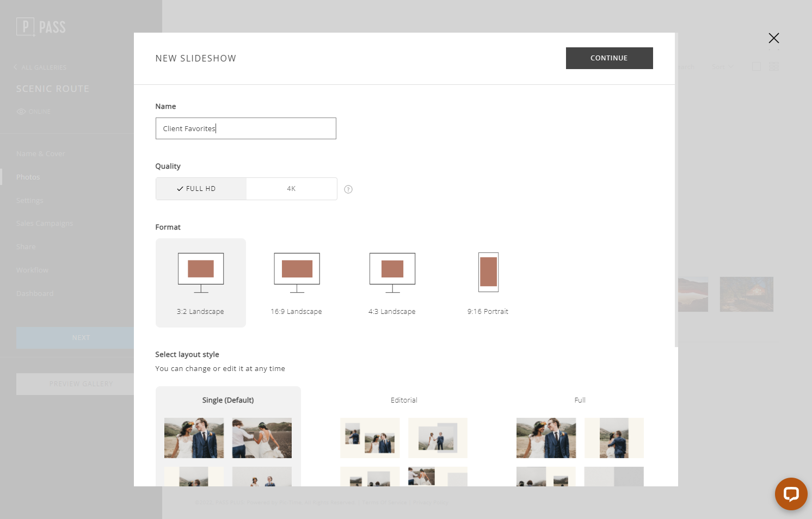Open the Photos sidebar section
This screenshot has height=519, width=812.
(x=28, y=177)
